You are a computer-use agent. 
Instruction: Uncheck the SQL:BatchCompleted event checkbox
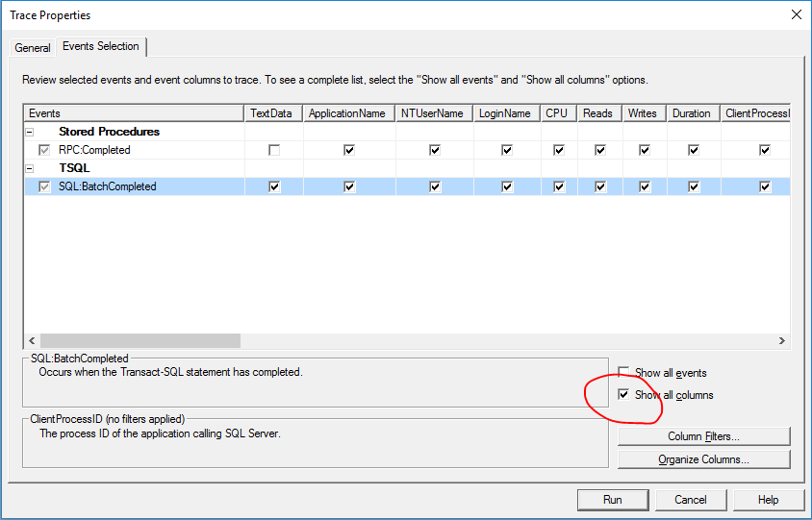point(44,186)
